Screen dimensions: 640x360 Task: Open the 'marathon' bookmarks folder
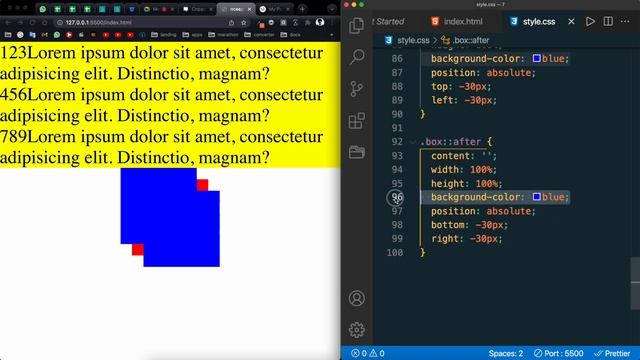click(223, 35)
